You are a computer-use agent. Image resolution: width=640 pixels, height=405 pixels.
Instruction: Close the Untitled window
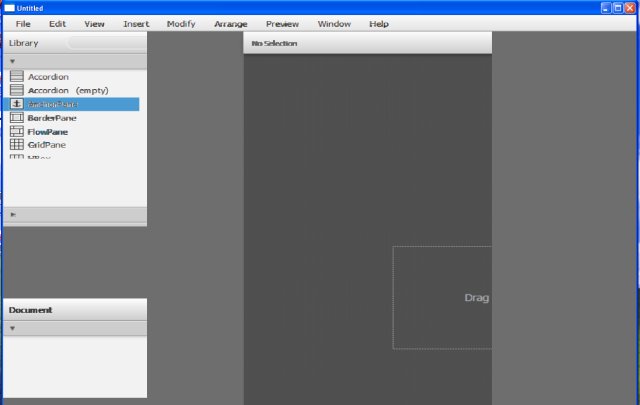tap(630, 8)
